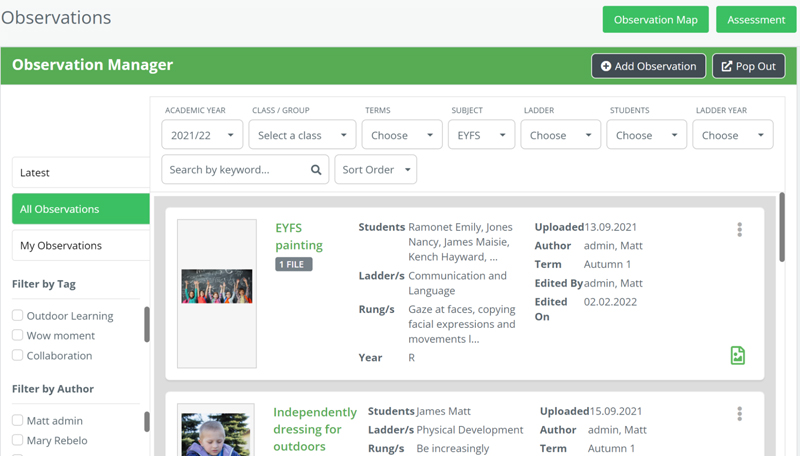Click the Filter by Author list scrollbar
The height and width of the screenshot is (456, 800).
[147, 421]
